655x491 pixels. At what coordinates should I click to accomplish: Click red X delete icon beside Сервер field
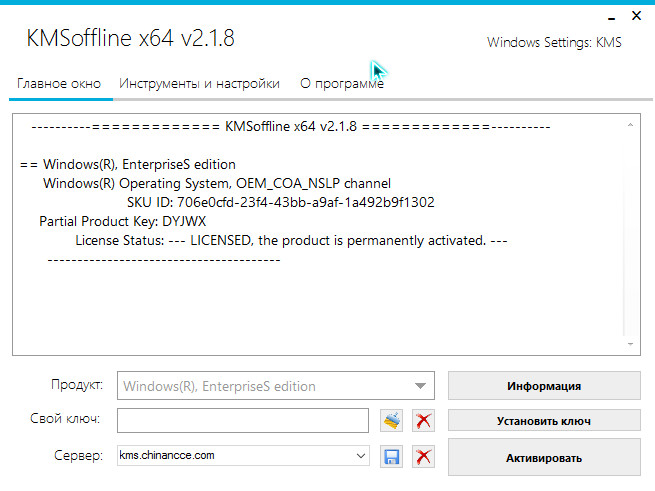click(423, 457)
